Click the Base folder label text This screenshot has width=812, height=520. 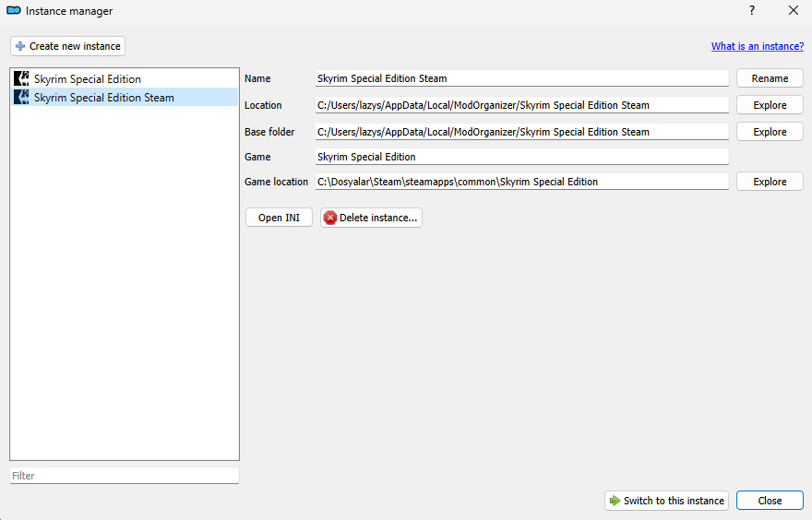tap(269, 132)
